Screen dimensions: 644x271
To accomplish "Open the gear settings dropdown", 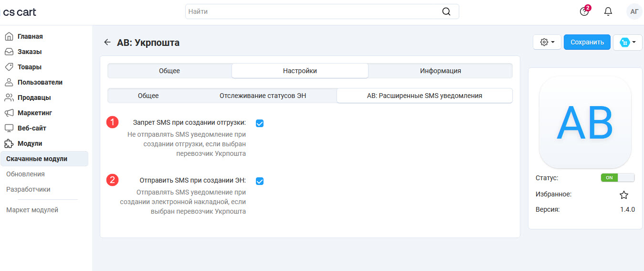I will pos(547,42).
